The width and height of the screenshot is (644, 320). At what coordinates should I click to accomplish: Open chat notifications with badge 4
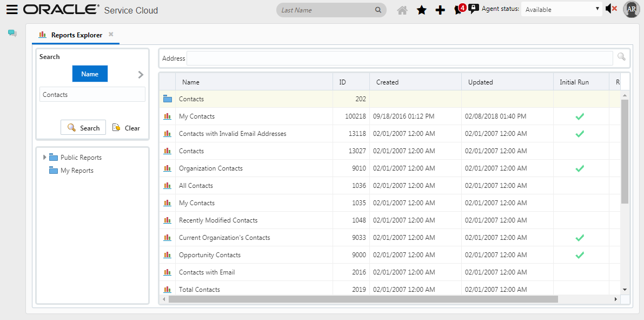pos(460,9)
